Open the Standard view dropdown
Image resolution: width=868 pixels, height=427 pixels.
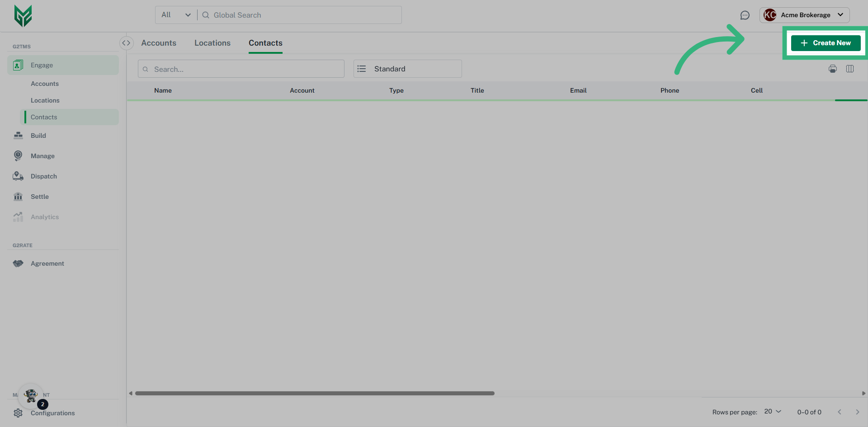coord(408,69)
